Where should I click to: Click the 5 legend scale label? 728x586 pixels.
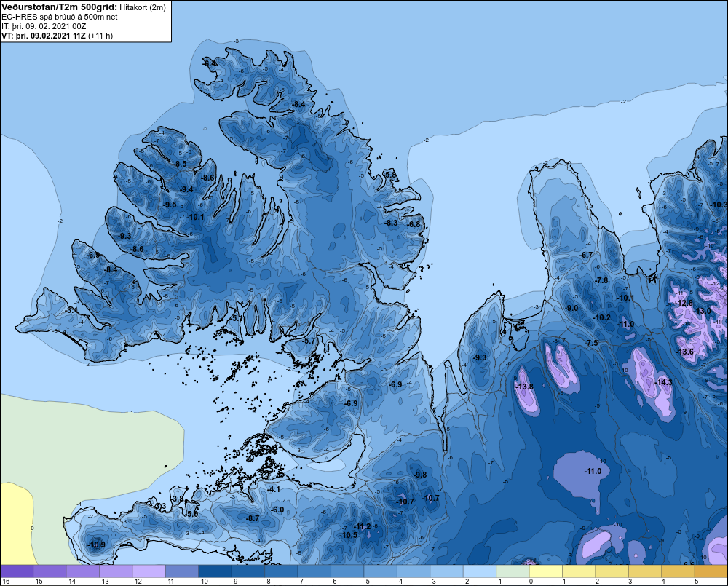[697, 582]
